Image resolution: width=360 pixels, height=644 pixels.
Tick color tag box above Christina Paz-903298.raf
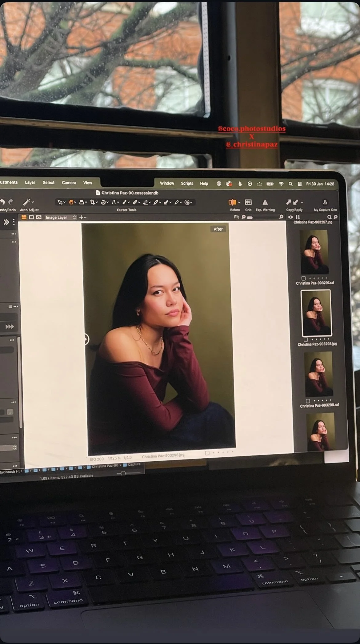click(x=308, y=401)
